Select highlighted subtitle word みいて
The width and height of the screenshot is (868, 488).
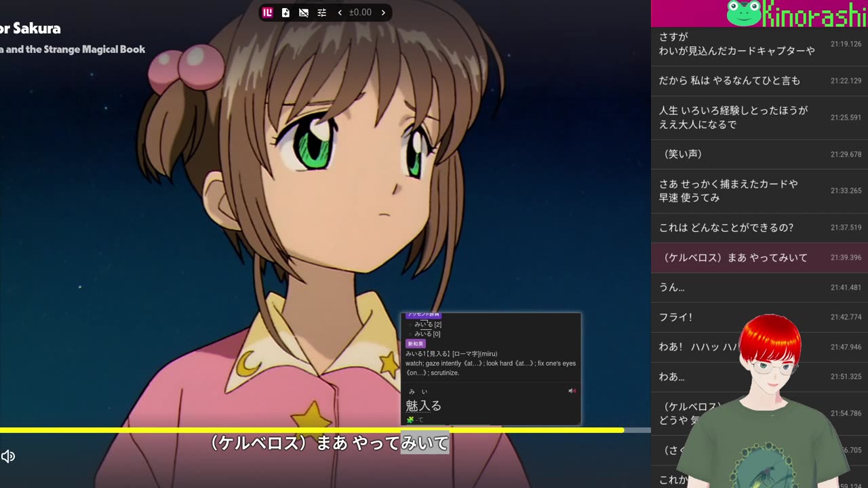pyautogui.click(x=425, y=443)
